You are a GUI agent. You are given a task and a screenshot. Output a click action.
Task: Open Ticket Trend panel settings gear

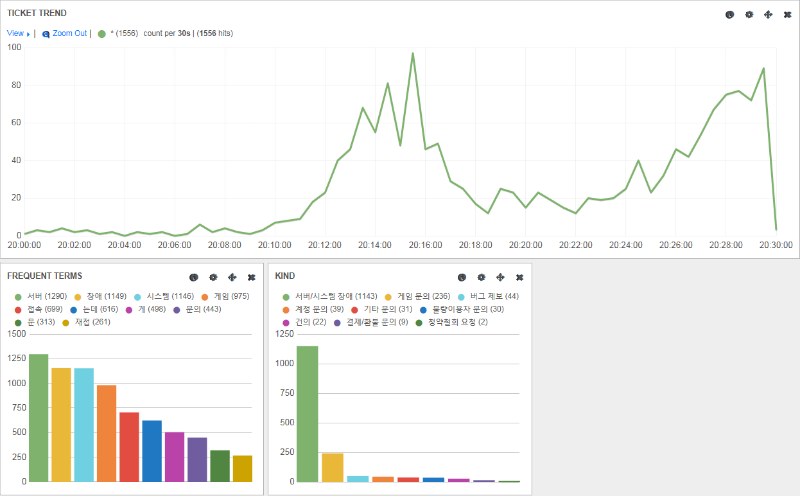pyautogui.click(x=749, y=15)
